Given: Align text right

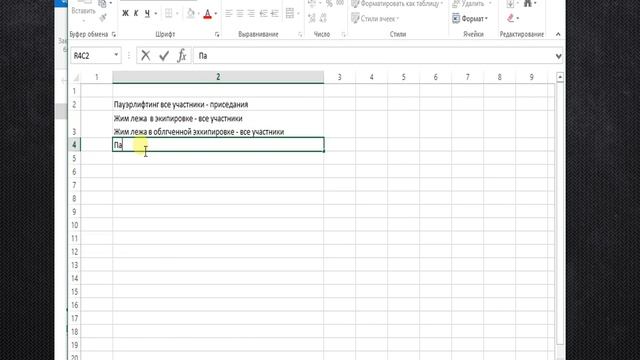Looking at the screenshot, I should click(251, 14).
